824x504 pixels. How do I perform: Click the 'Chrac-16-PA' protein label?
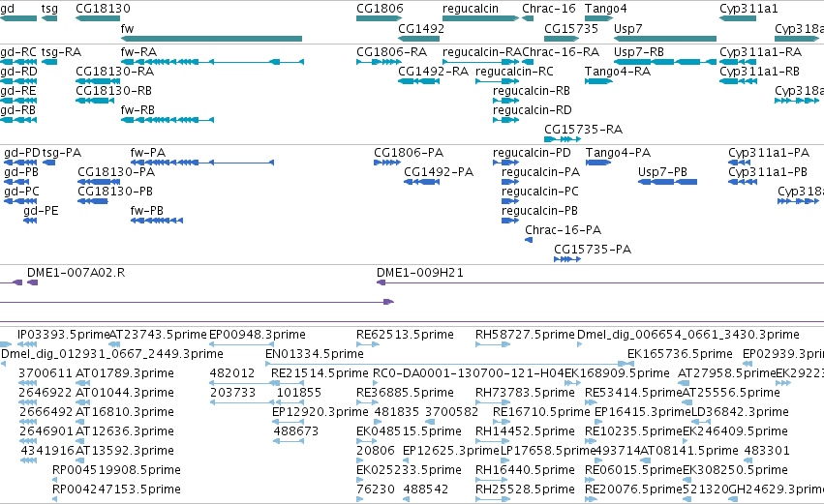coord(563,230)
